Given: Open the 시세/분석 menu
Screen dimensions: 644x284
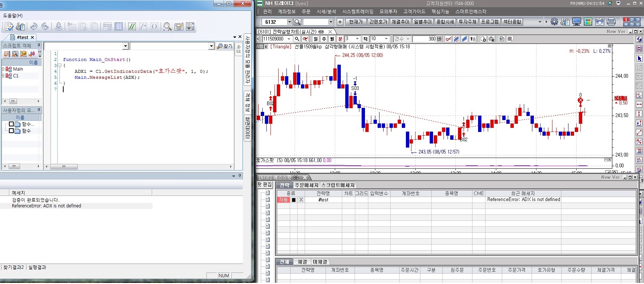Looking at the screenshot, I should click(326, 12).
